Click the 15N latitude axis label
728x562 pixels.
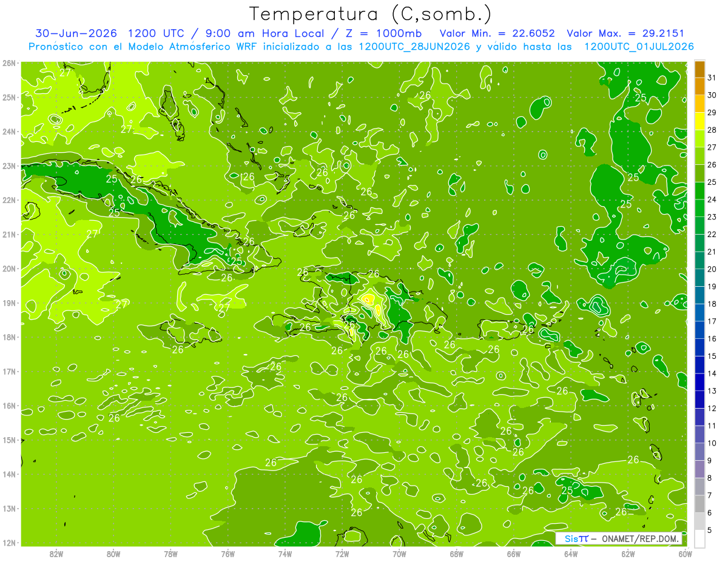point(8,440)
